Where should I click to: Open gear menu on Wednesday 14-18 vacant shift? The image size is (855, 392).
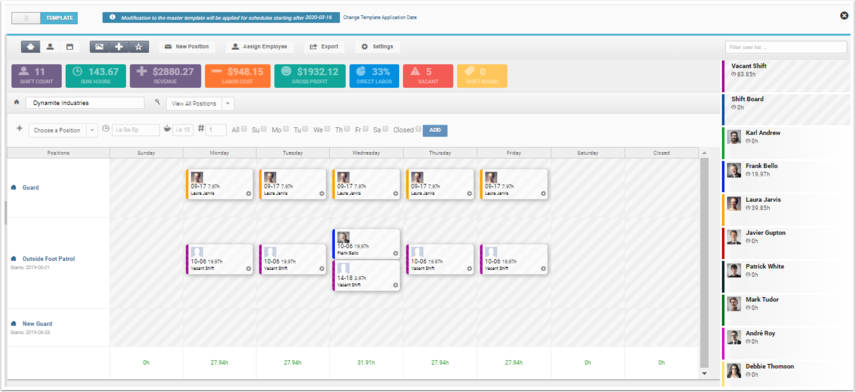[395, 285]
